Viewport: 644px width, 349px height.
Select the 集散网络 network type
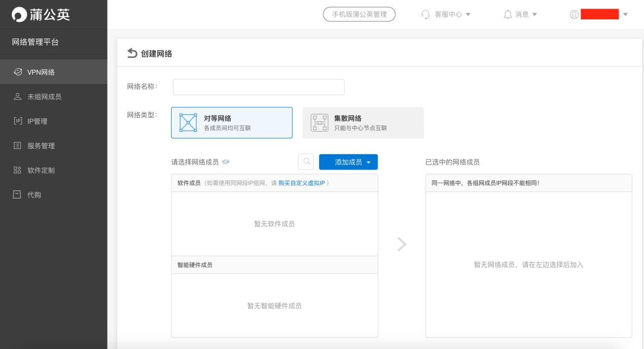pos(363,122)
